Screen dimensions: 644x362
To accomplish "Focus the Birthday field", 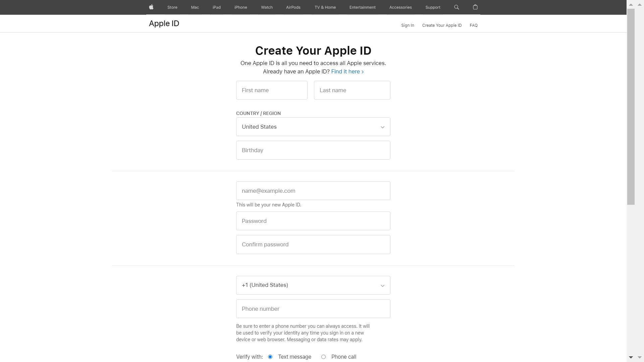I will [313, 150].
